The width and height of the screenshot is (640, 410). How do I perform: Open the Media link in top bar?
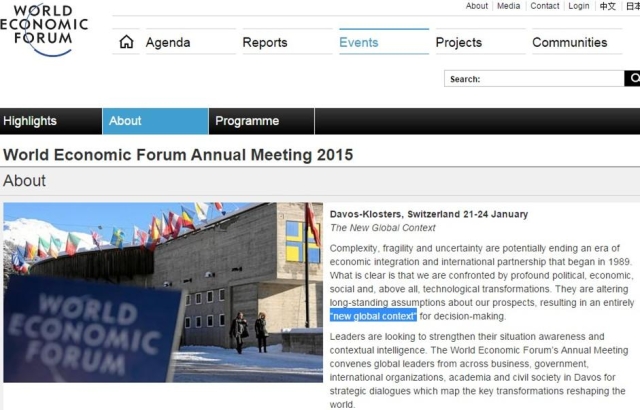point(509,6)
